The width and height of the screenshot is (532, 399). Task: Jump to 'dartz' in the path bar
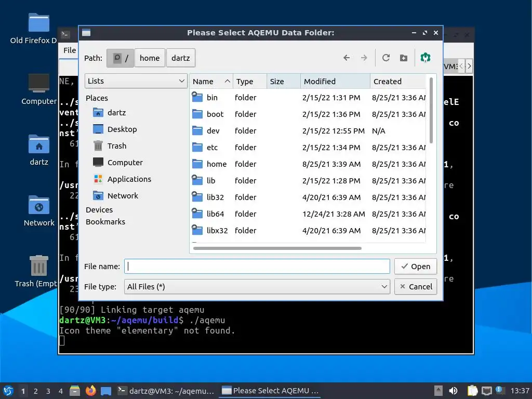pyautogui.click(x=180, y=58)
